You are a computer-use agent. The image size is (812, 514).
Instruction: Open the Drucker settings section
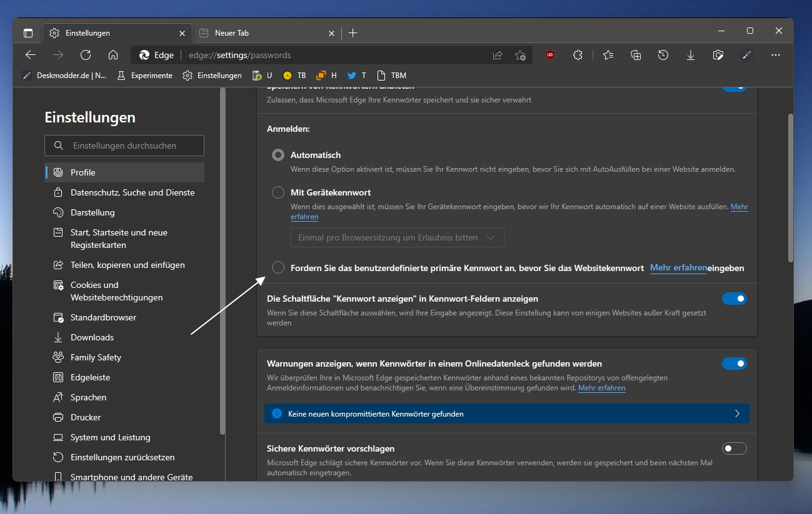[x=124, y=417]
